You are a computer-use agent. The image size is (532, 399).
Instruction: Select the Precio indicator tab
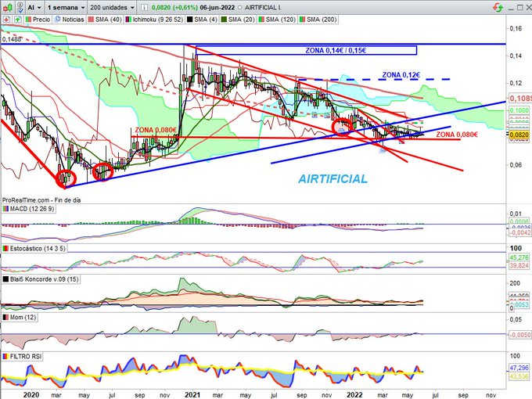coord(38,20)
